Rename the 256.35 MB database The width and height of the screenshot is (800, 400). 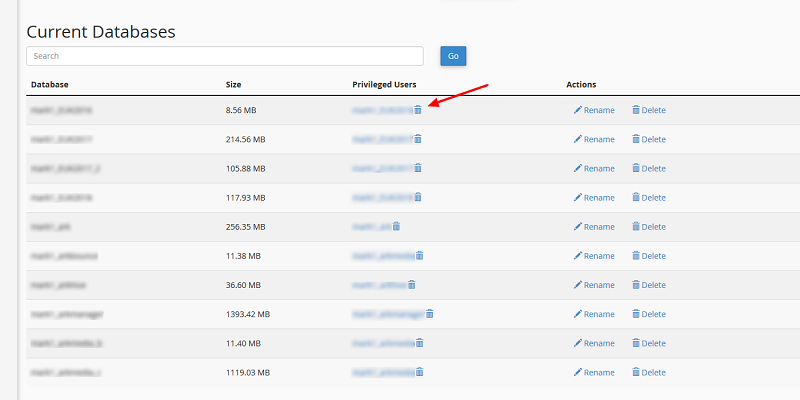(x=594, y=227)
